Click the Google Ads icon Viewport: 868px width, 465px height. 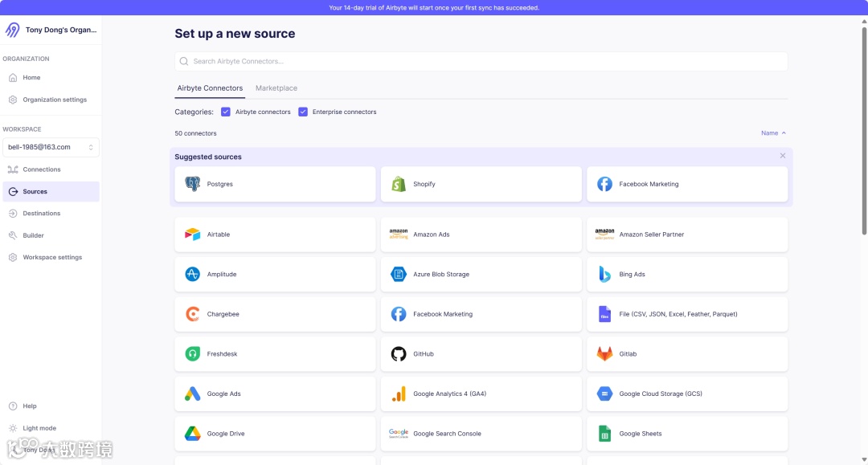pos(192,394)
